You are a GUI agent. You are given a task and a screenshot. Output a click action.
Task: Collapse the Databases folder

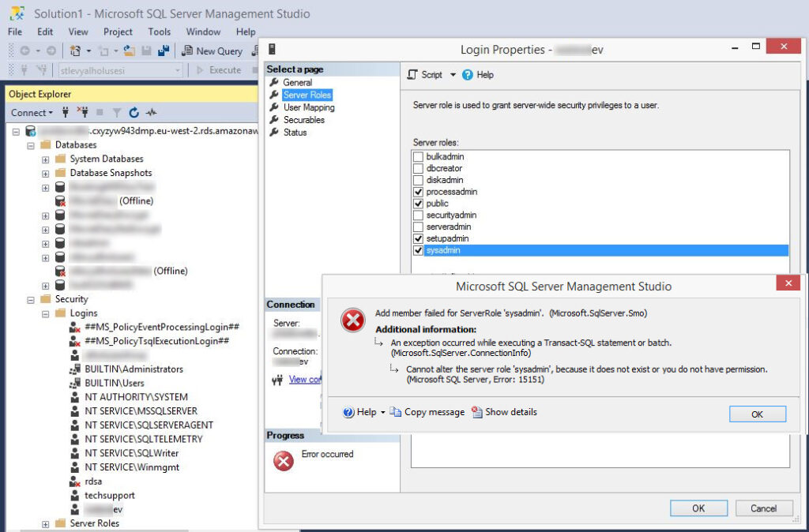click(x=31, y=146)
